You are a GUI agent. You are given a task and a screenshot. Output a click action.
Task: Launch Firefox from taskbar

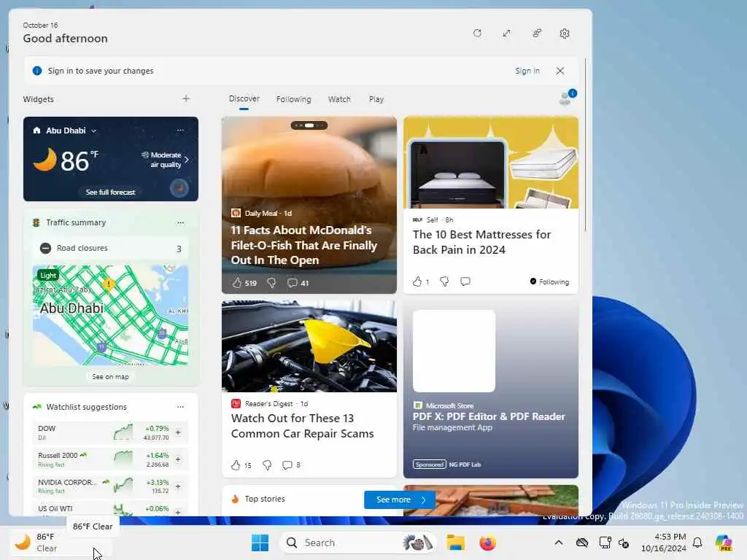click(487, 542)
